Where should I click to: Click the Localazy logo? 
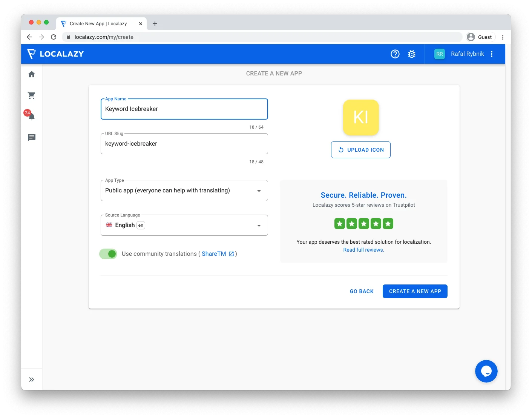click(x=56, y=54)
